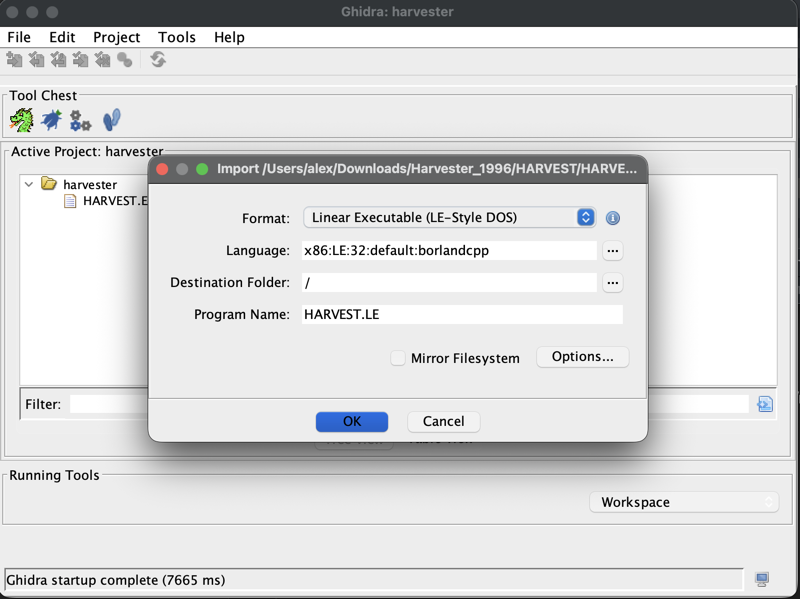Open the Format dropdown

click(x=449, y=217)
